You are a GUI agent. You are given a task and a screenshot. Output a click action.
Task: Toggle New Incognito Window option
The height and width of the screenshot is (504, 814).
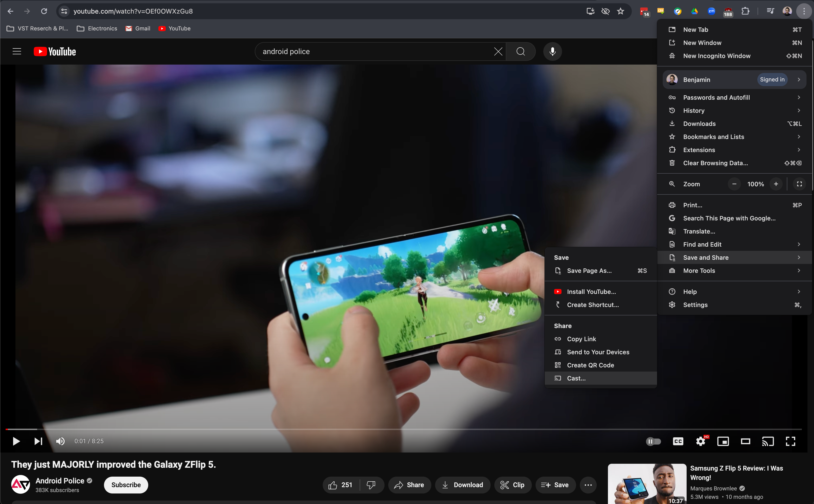click(x=716, y=56)
